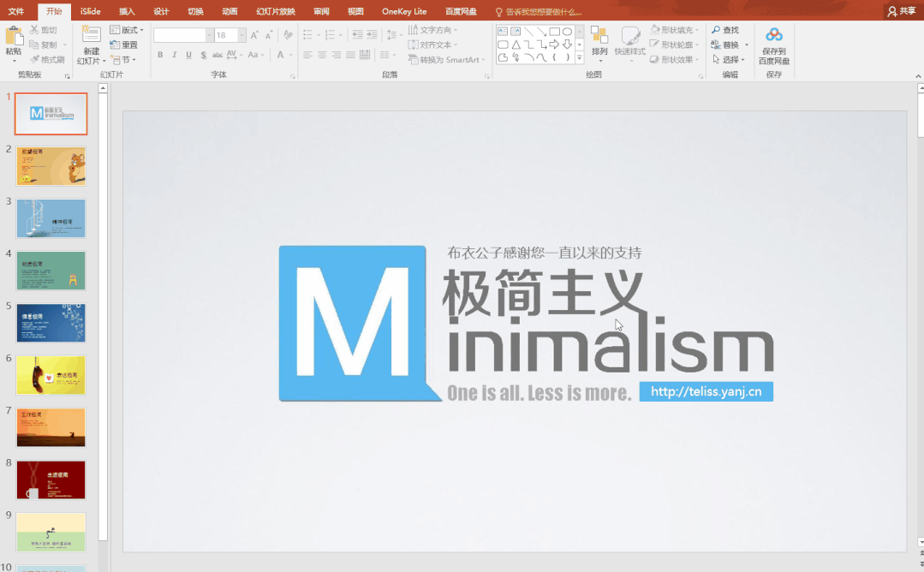924x572 pixels.
Task: Click Clear All Formatting icon
Action: (x=288, y=35)
